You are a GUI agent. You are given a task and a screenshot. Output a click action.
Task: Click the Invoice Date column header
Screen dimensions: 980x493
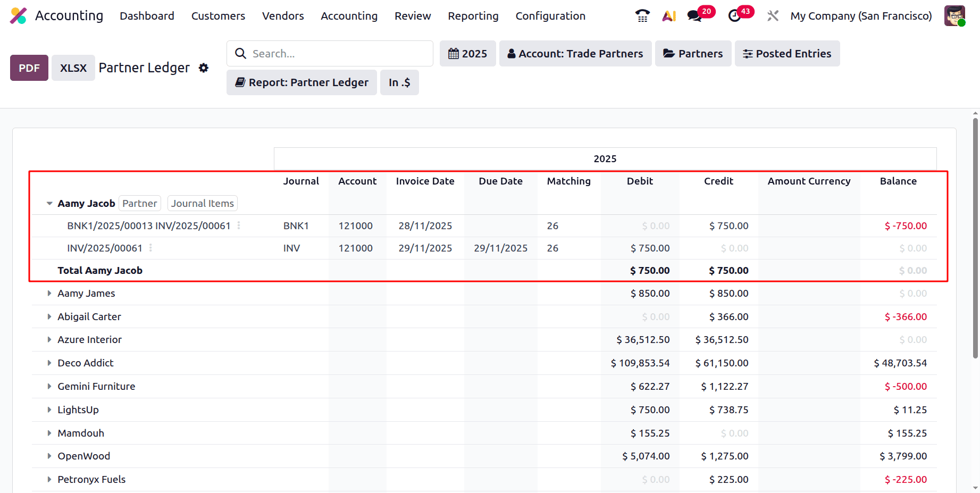point(425,181)
